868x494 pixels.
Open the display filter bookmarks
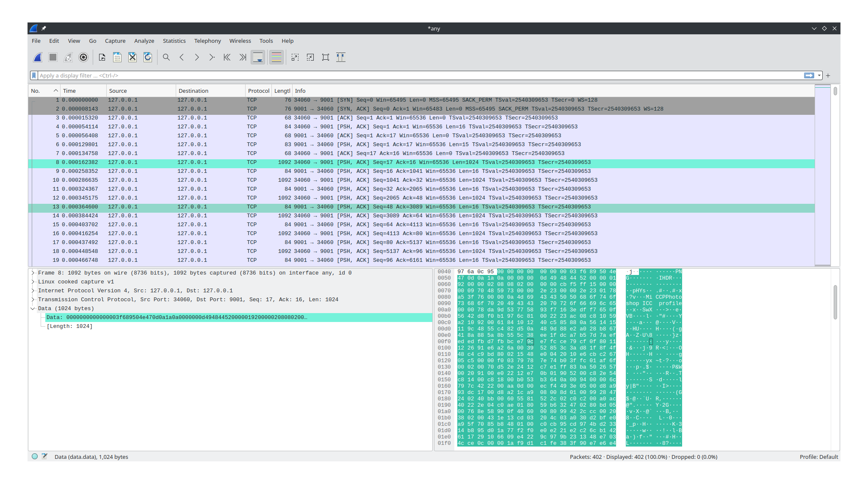tap(34, 75)
